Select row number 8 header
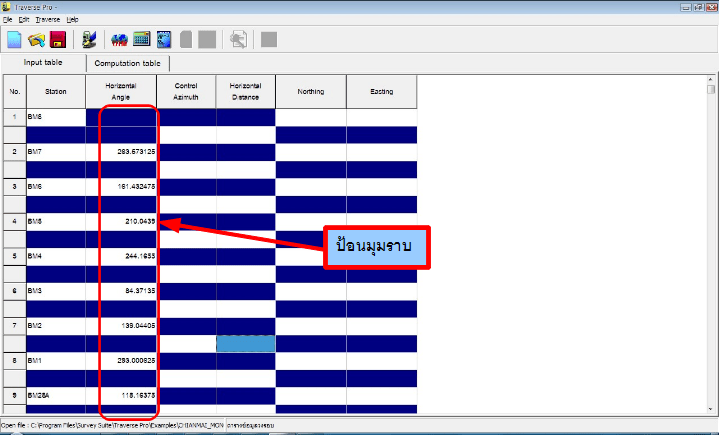 [x=15, y=361]
